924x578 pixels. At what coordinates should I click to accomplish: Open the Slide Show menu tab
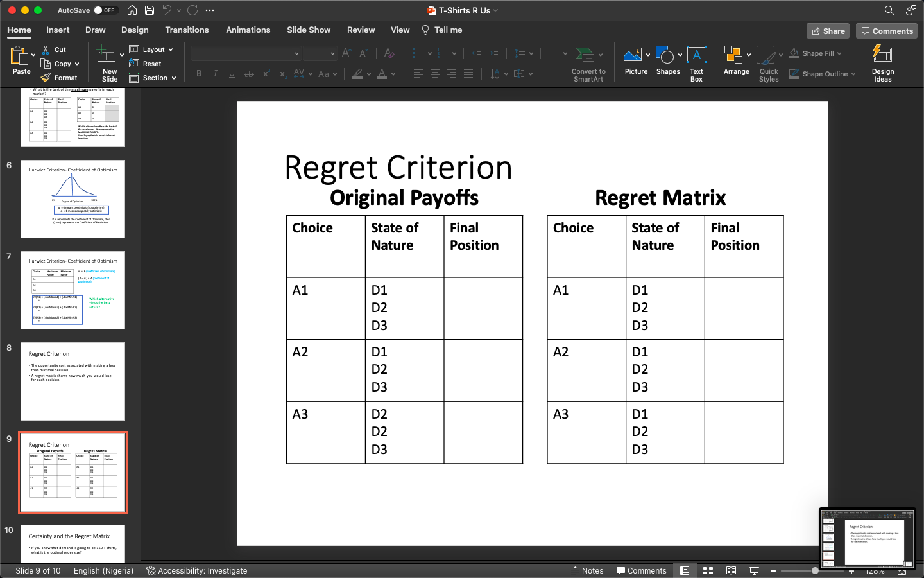pos(309,30)
